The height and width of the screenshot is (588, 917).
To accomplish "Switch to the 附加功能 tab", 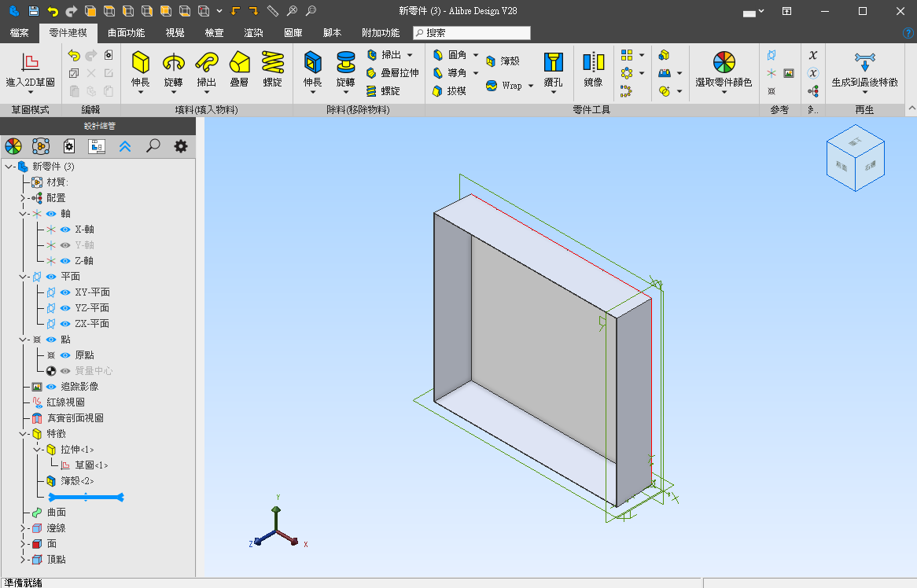I will pyautogui.click(x=381, y=33).
